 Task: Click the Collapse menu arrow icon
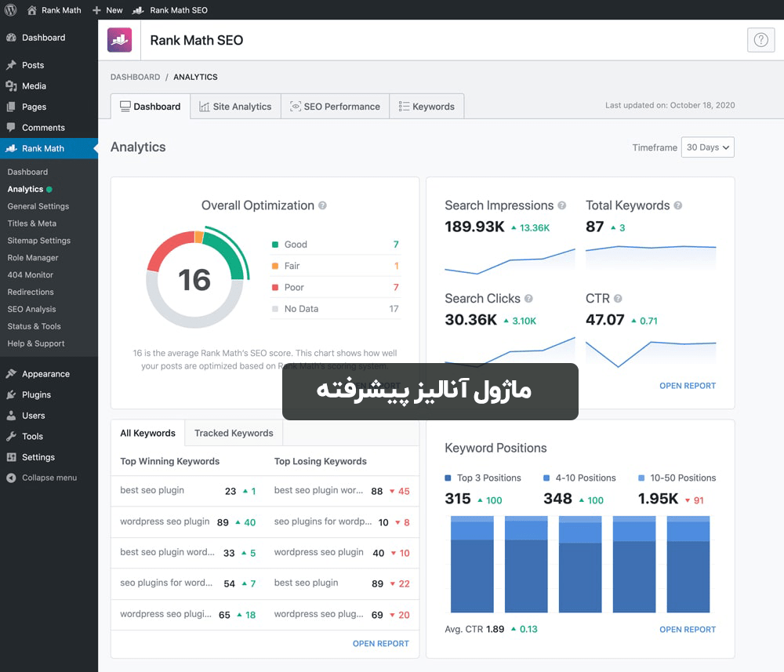tap(11, 478)
